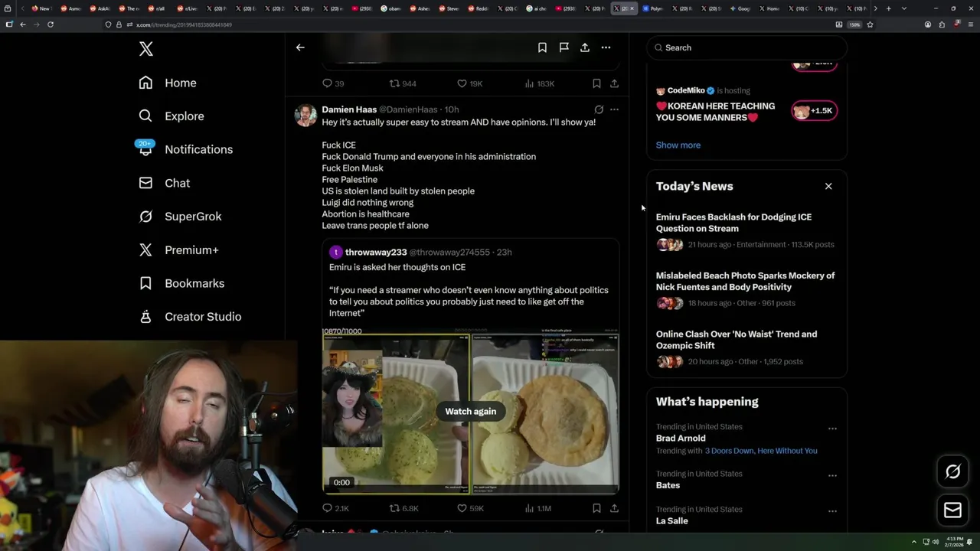Open the floating messages button

(x=953, y=510)
